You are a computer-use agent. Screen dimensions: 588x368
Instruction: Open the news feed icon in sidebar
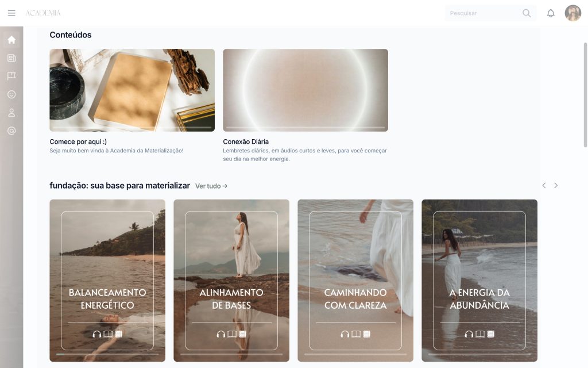coord(11,58)
